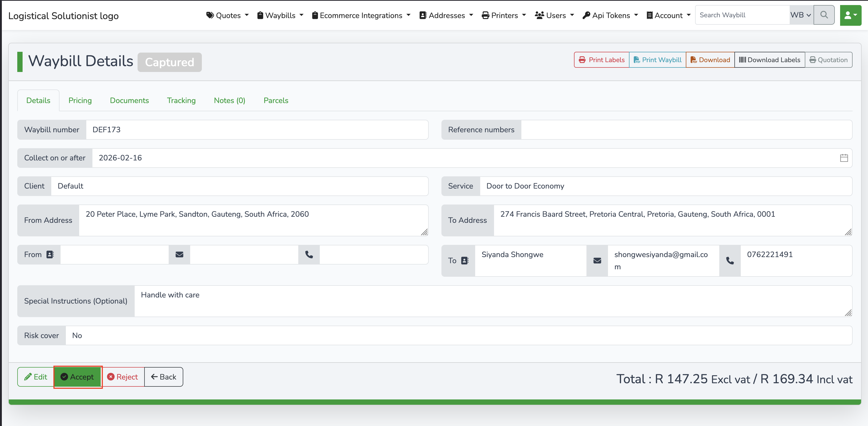This screenshot has width=868, height=426.
Task: Open the user profile icon menu
Action: point(850,15)
